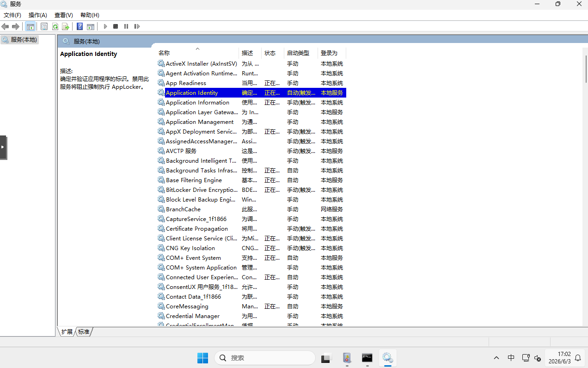
Task: Click gear icon beside App Readiness
Action: (161, 83)
